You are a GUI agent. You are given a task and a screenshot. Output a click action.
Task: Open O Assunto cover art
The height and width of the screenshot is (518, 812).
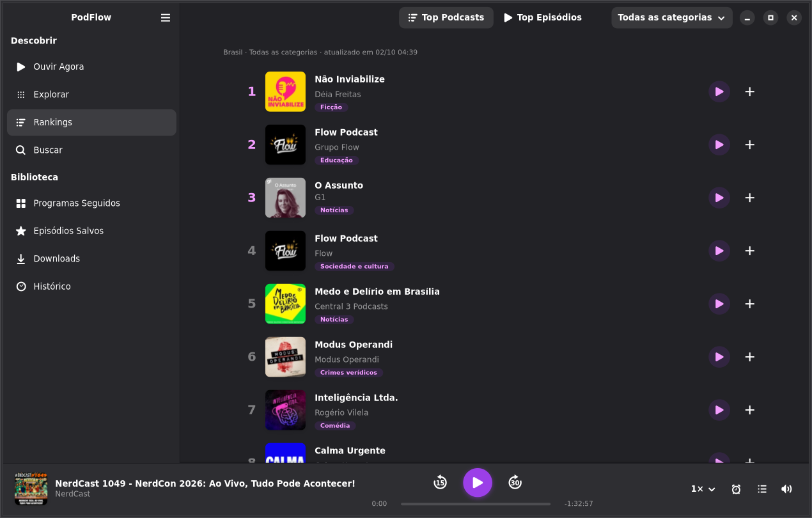tap(285, 198)
